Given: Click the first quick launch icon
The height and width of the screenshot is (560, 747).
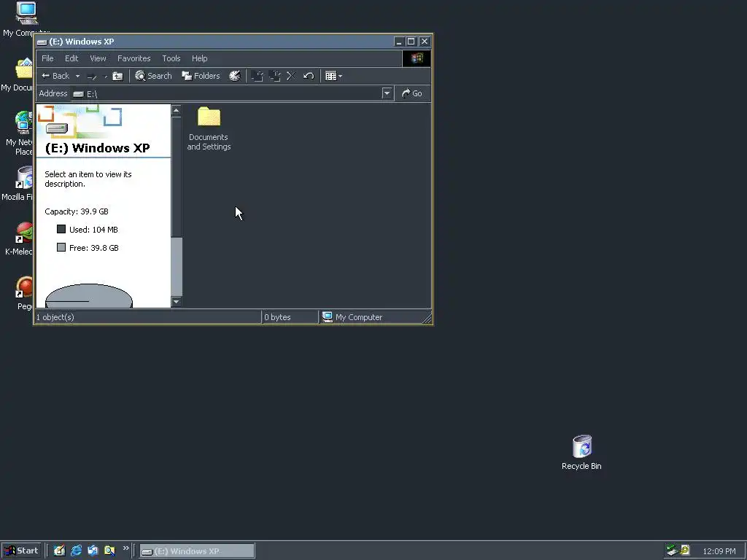Looking at the screenshot, I should (59, 551).
